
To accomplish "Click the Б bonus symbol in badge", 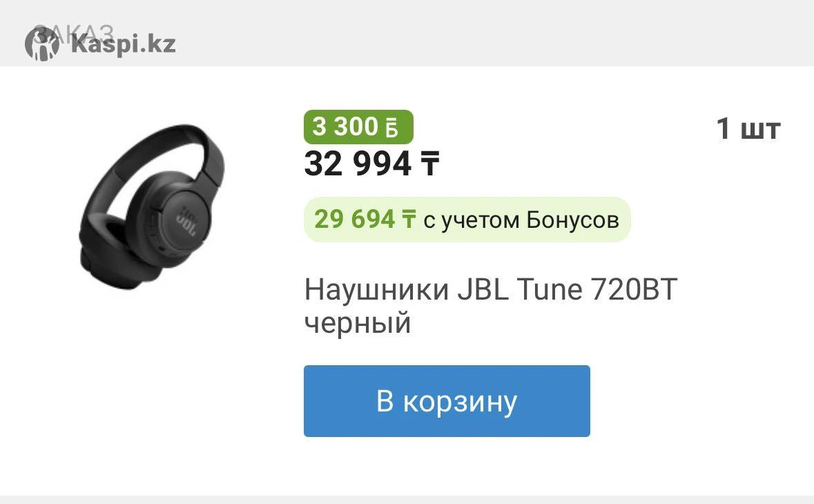I will 392,128.
